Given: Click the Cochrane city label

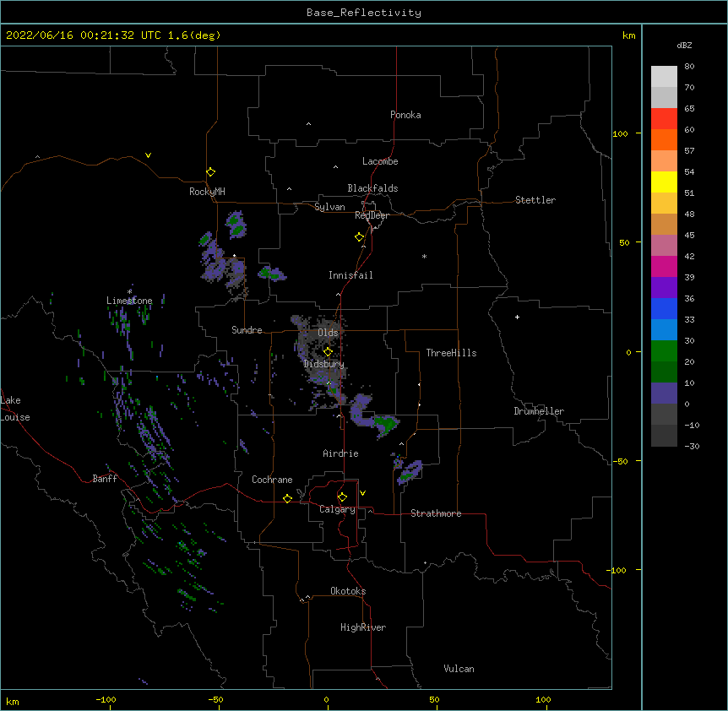Looking at the screenshot, I should point(272,480).
